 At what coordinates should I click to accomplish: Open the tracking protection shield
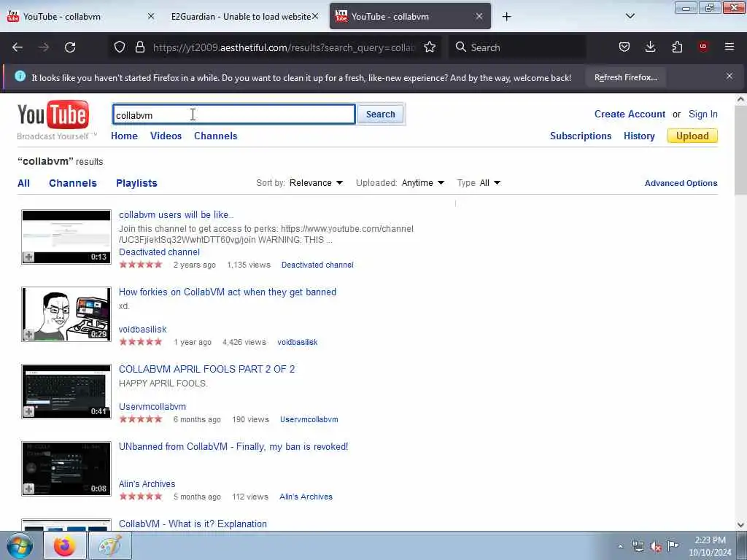coord(120,47)
